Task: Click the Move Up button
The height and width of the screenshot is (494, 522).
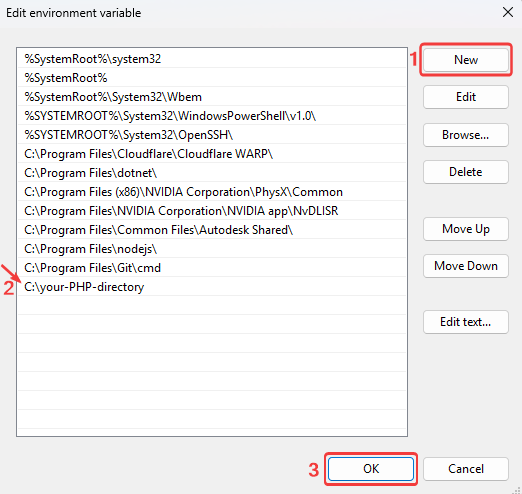Action: tap(466, 229)
